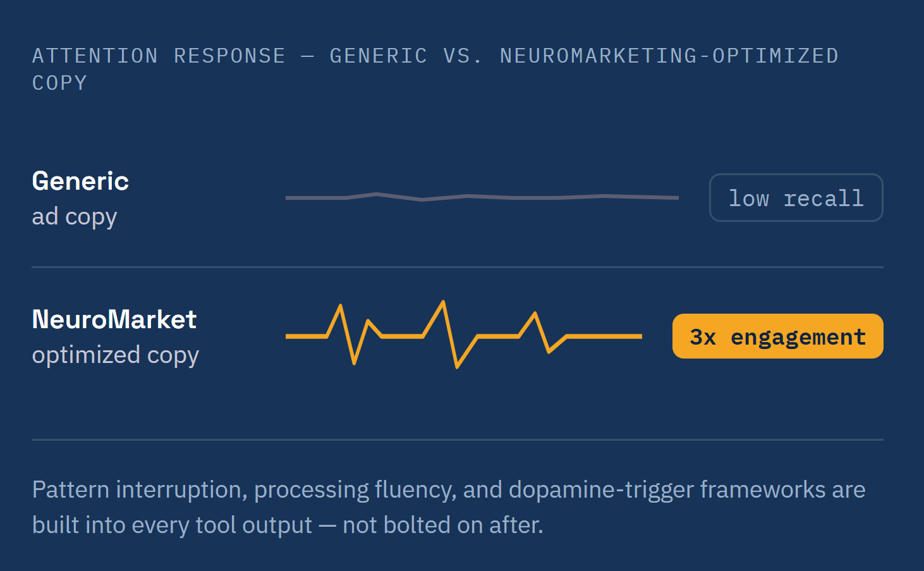The image size is (924, 571).
Task: Click the "optimized copy" subtitle text
Action: click(116, 355)
